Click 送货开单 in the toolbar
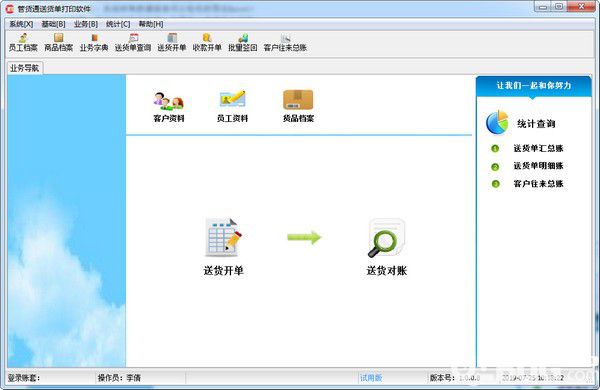This screenshot has height=390, width=600. coord(172,42)
